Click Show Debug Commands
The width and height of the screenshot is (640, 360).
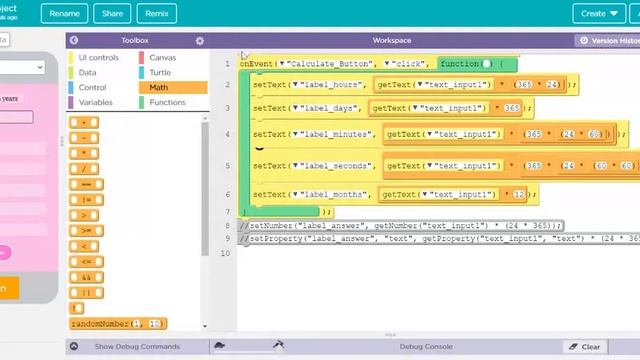point(137,347)
